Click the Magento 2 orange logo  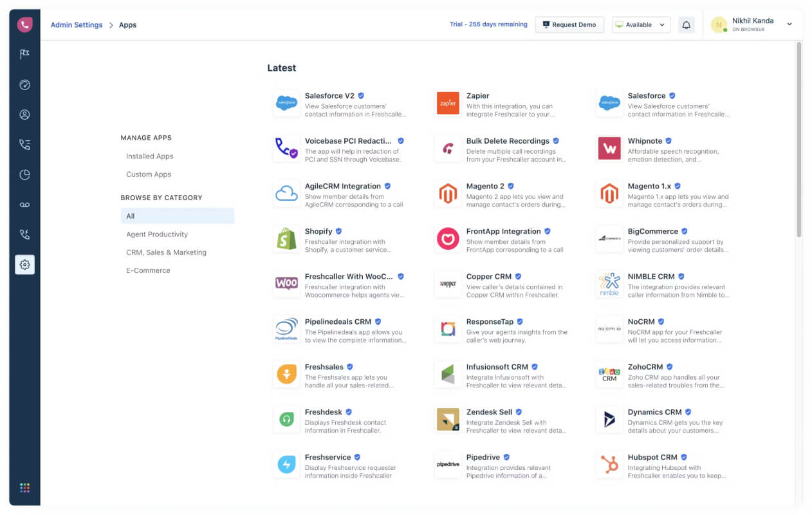coord(447,193)
